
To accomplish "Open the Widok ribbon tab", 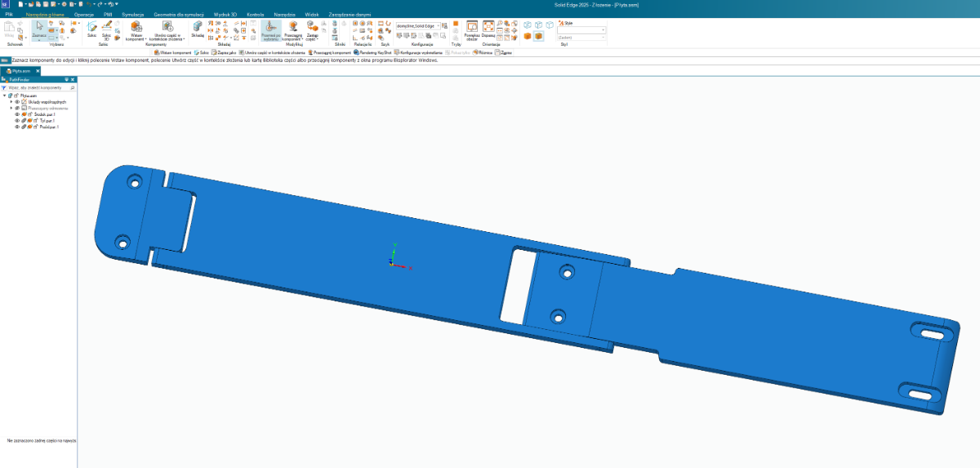I will point(311,15).
